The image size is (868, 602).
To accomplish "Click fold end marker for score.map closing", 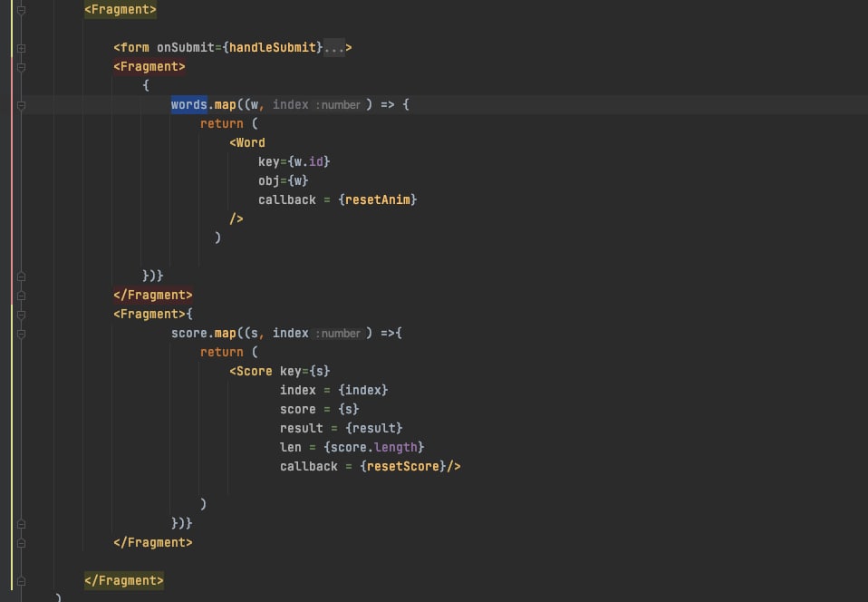I will click(21, 524).
